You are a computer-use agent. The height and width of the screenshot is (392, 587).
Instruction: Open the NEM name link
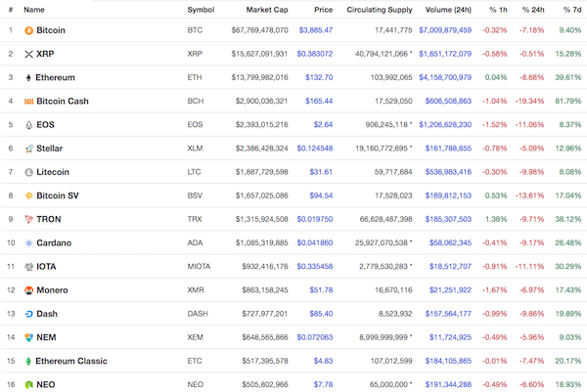[46, 337]
